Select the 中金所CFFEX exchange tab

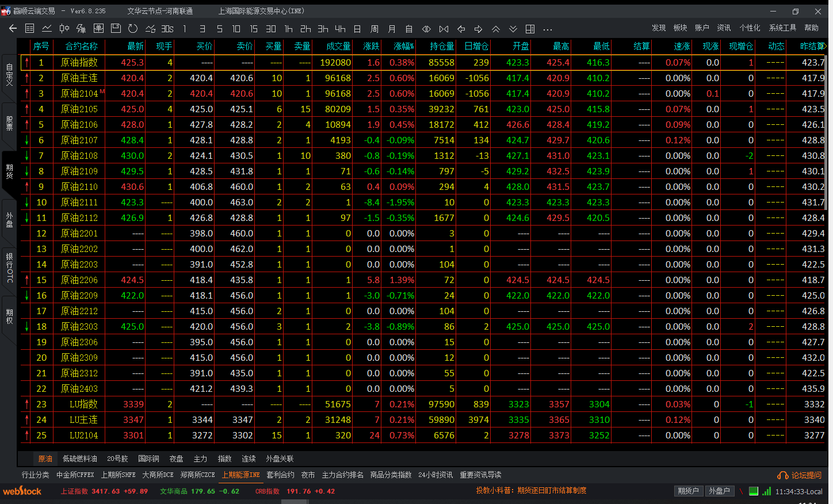pyautogui.click(x=75, y=475)
